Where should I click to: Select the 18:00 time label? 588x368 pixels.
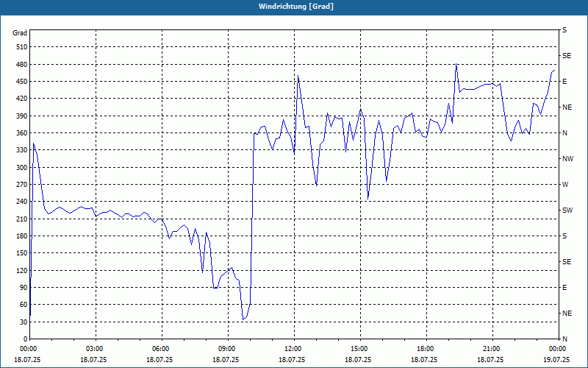[426, 349]
